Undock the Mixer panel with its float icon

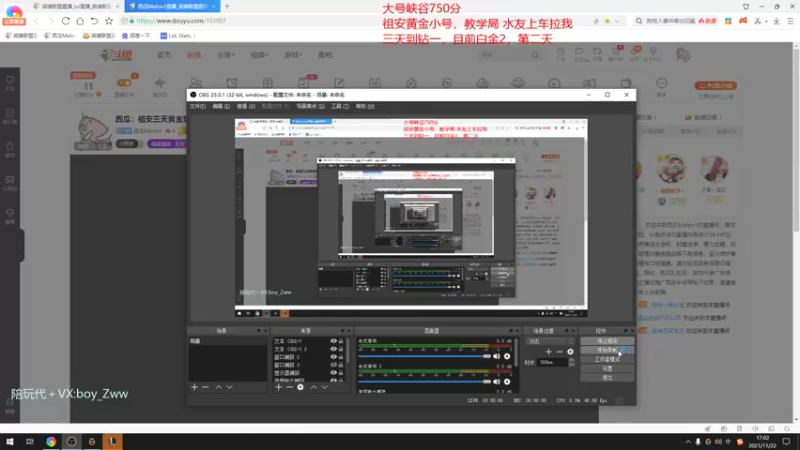click(511, 331)
